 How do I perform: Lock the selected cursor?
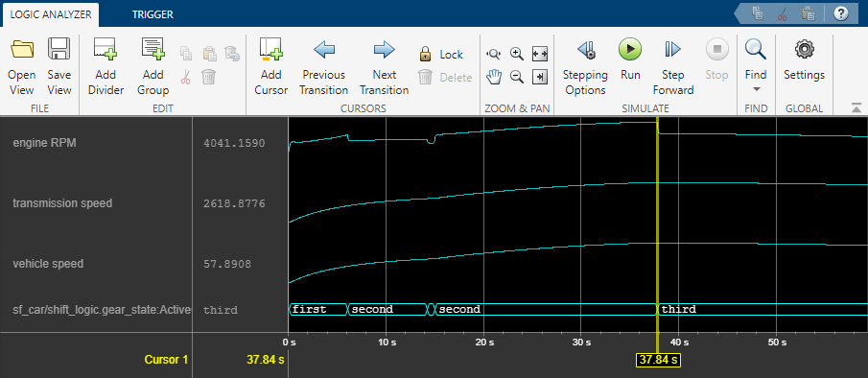coord(441,55)
